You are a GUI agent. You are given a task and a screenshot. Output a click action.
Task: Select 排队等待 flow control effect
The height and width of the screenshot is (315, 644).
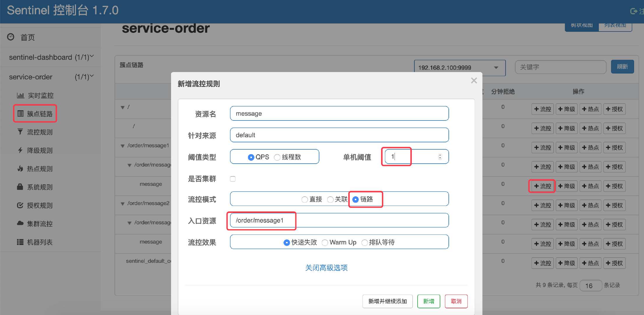click(x=364, y=243)
